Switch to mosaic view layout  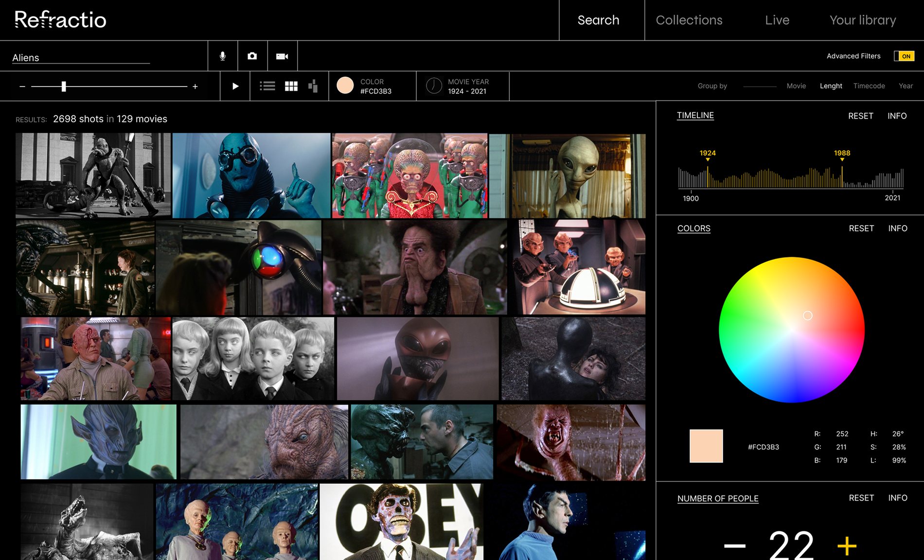[x=313, y=86]
